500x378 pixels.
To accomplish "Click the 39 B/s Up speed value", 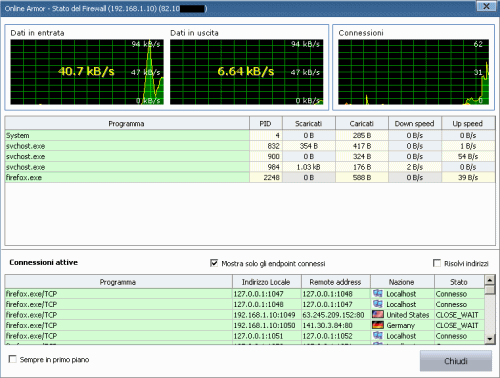I will coord(468,177).
